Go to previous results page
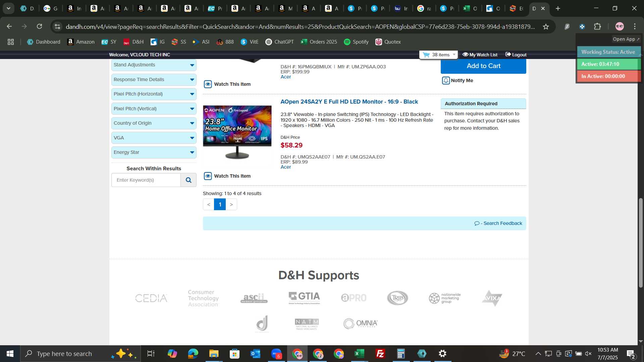 (209, 204)
